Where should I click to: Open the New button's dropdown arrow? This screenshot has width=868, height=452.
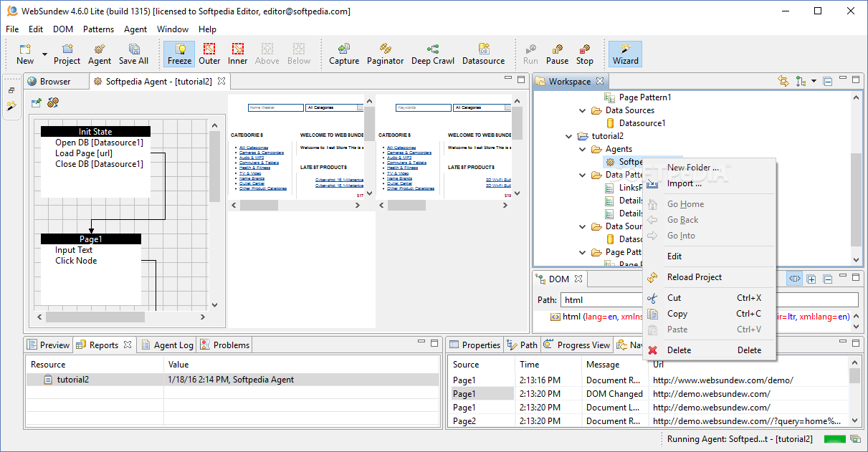[44, 54]
